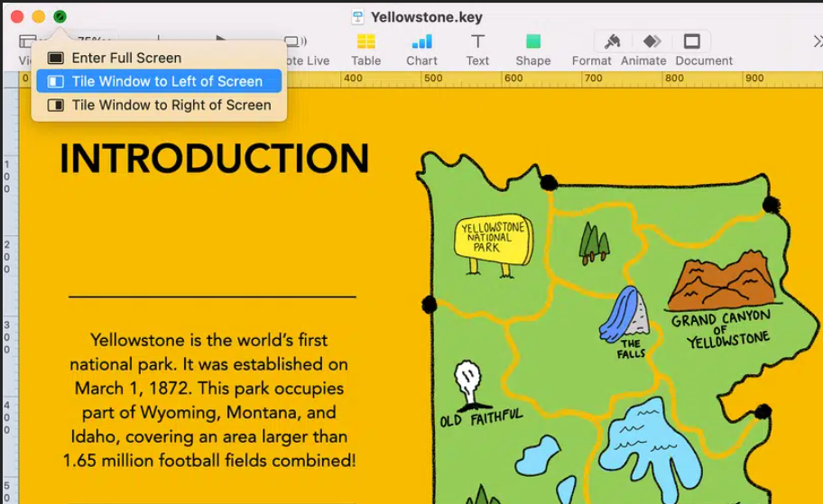The image size is (823, 504).
Task: Select the Yellowstone description paragraph
Action: (209, 400)
